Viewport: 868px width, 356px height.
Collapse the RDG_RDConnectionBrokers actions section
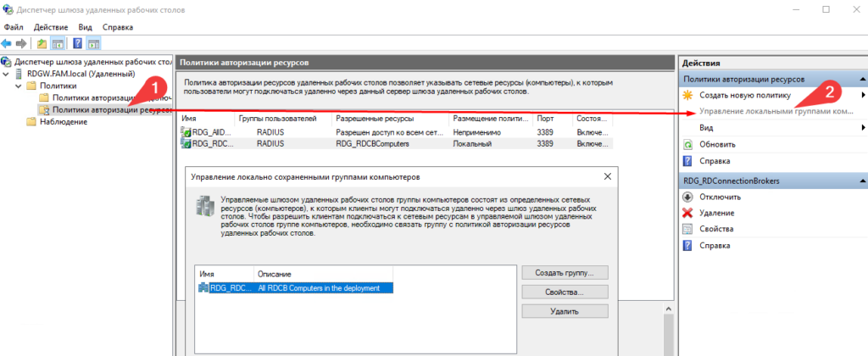860,180
